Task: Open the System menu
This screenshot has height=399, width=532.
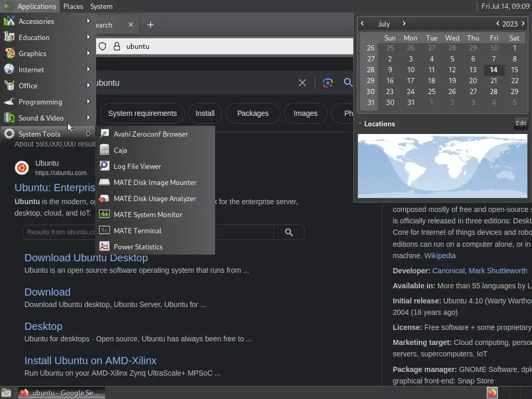Action: 101,6
